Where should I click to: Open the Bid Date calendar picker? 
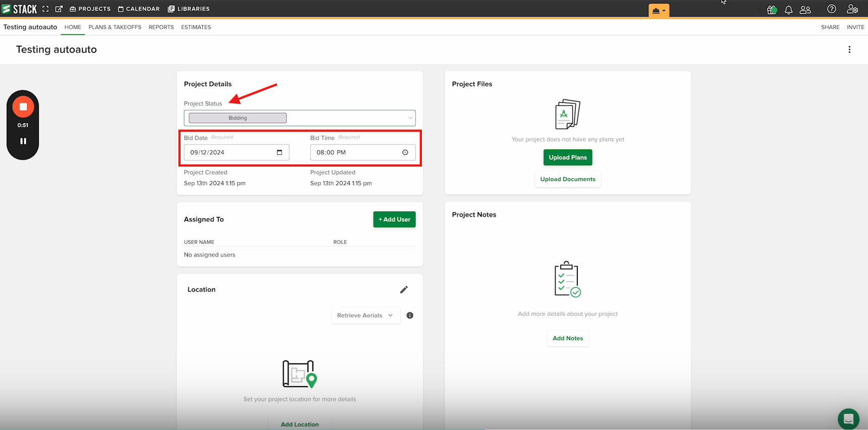280,152
